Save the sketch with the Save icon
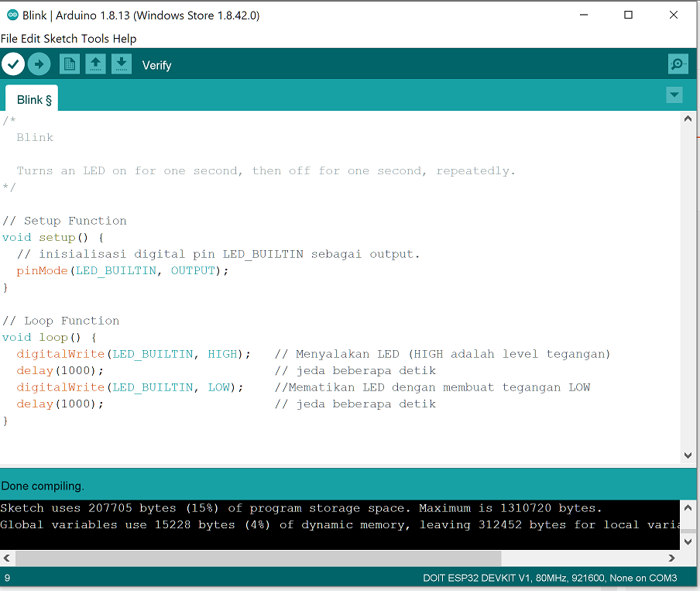Viewport: 700px width, 591px height. [122, 64]
